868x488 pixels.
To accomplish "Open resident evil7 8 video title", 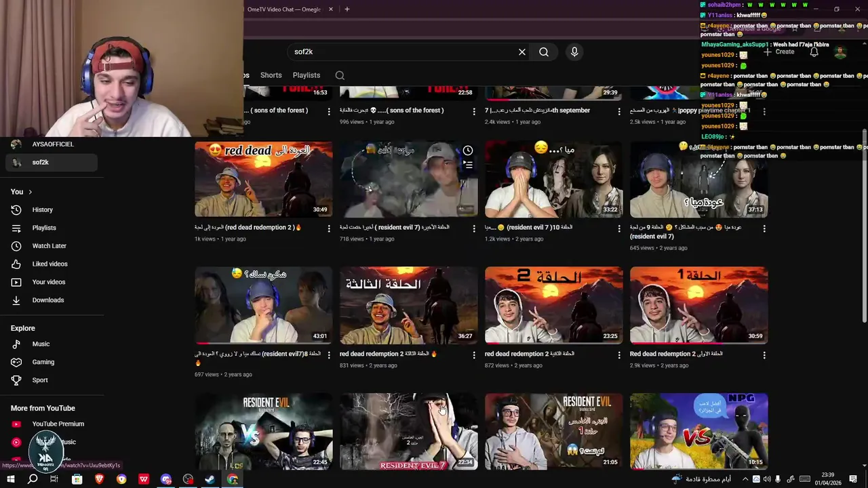I will 258,359.
